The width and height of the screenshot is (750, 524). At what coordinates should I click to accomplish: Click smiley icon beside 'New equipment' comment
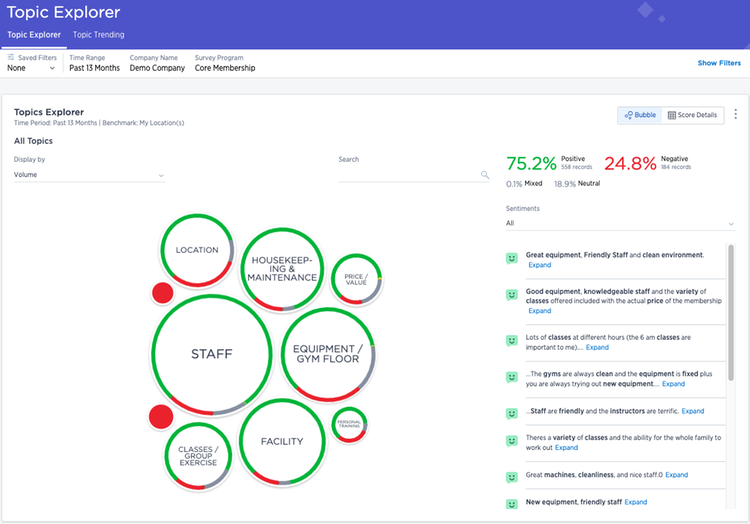point(512,501)
